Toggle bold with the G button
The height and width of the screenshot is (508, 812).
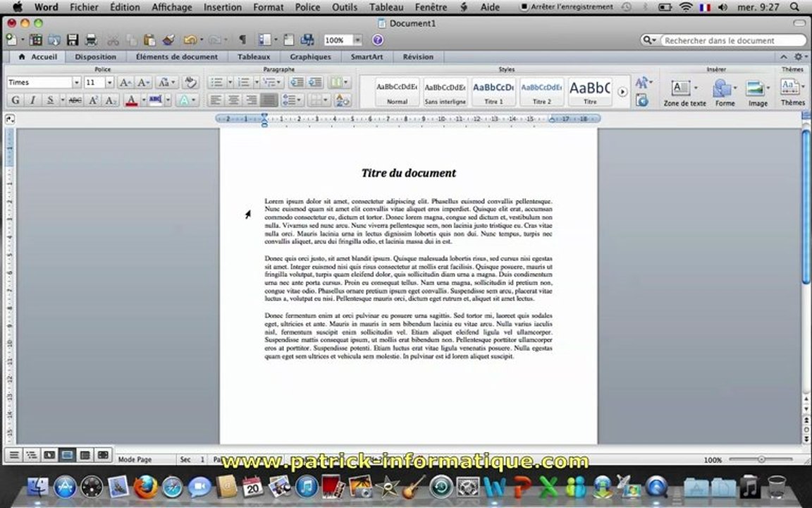coord(16,101)
